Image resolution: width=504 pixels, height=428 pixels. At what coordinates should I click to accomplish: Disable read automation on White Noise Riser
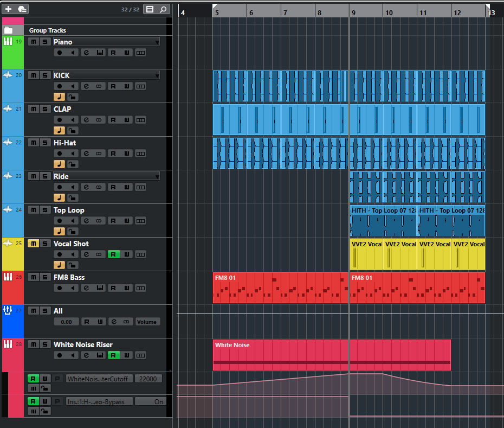coord(113,356)
